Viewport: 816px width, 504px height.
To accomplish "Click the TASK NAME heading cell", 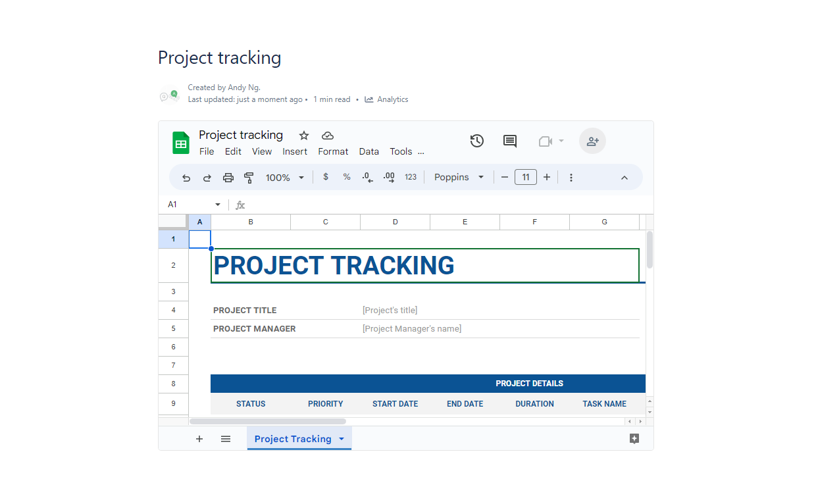I will pos(604,403).
